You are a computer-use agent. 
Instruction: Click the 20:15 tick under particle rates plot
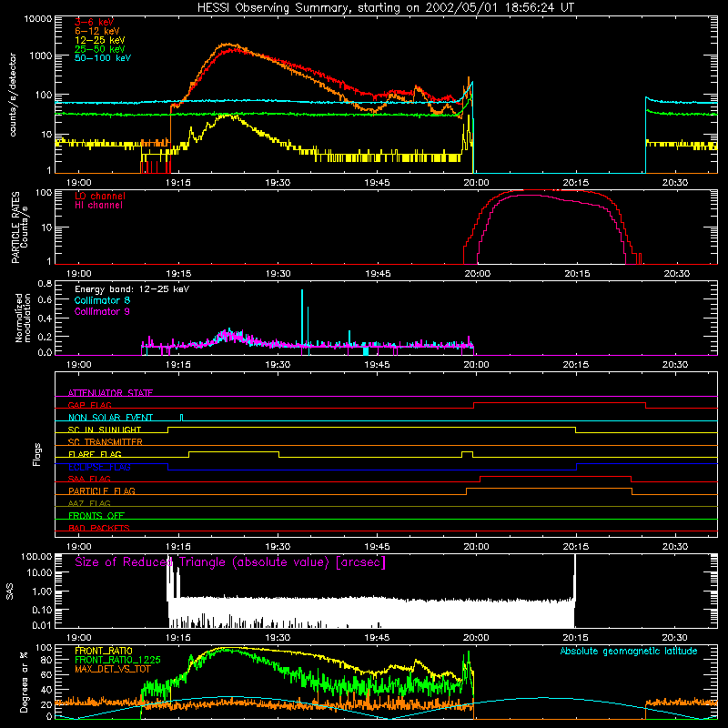[x=577, y=274]
